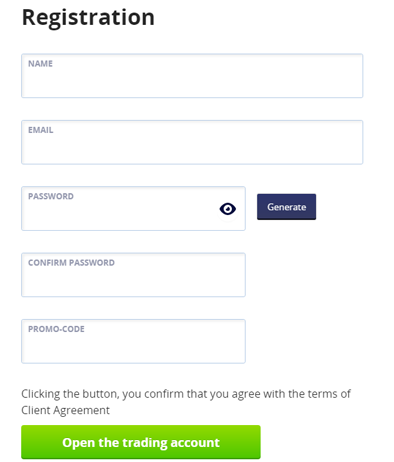Auto-create a password with Generate

pos(286,207)
